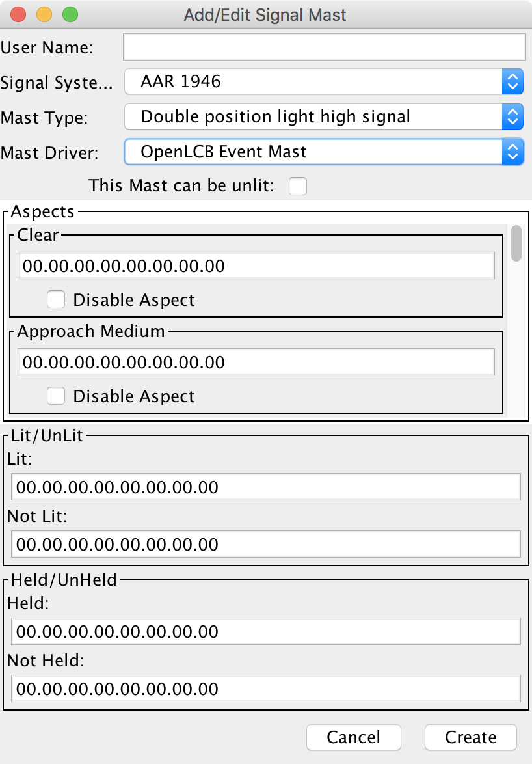This screenshot has height=764, width=532.
Task: Click the Not Lit event ID field
Action: [266, 544]
